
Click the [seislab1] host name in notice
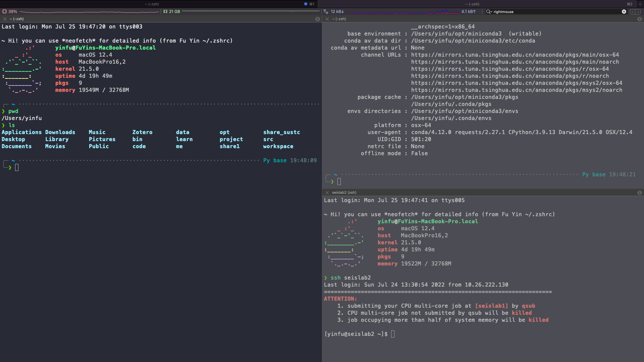point(492,306)
